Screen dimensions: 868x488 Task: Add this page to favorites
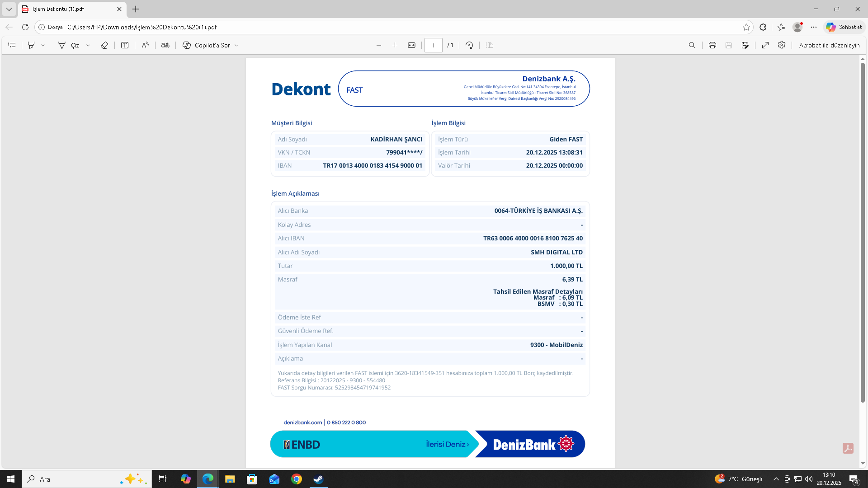(746, 27)
